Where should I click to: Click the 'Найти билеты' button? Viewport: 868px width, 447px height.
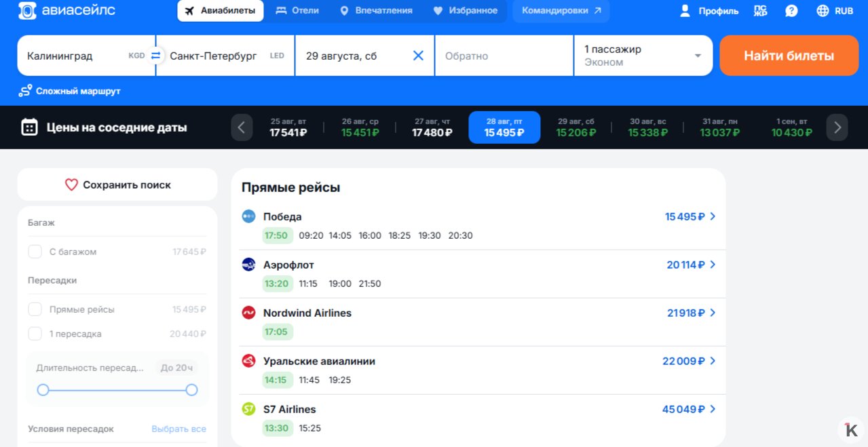789,56
